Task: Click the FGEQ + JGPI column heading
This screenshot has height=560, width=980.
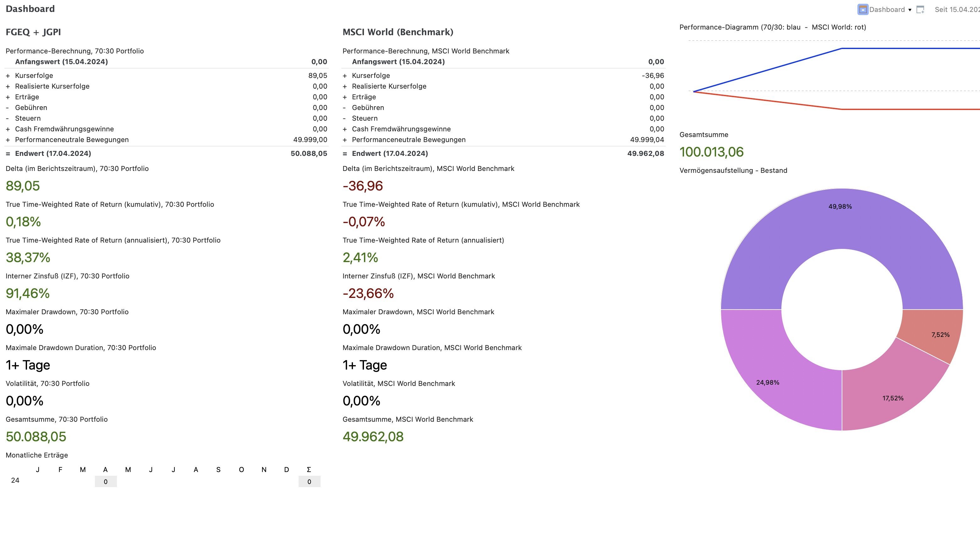Action: 33,32
